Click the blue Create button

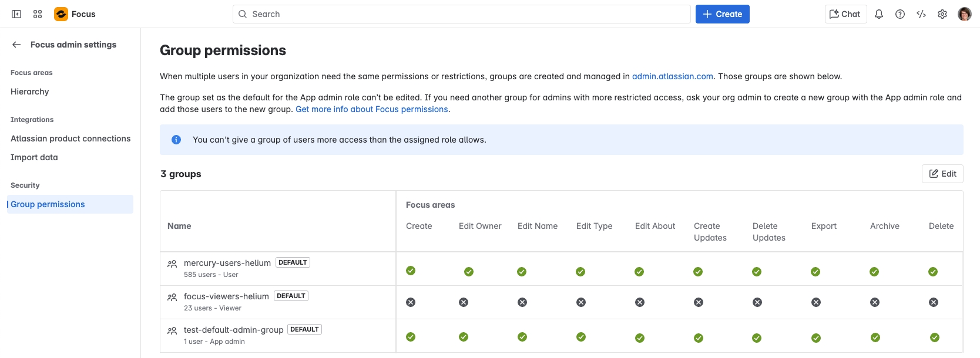tap(722, 14)
